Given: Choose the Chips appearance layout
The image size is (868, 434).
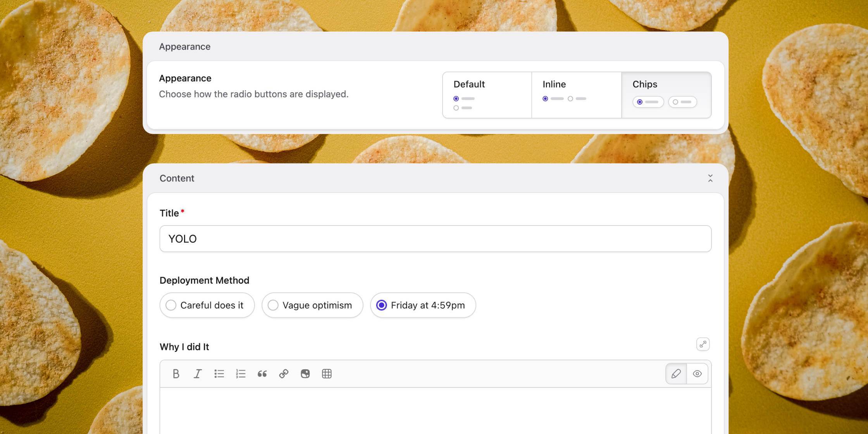Looking at the screenshot, I should tap(666, 95).
